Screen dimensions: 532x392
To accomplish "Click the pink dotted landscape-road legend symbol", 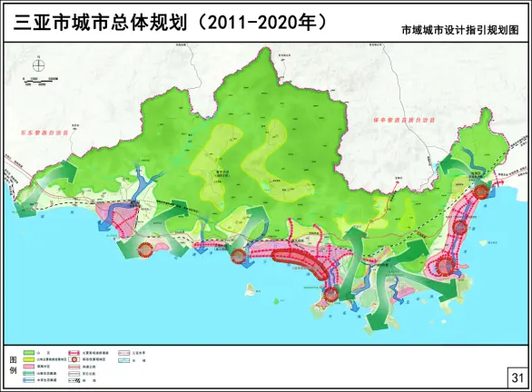I will pos(74,353).
